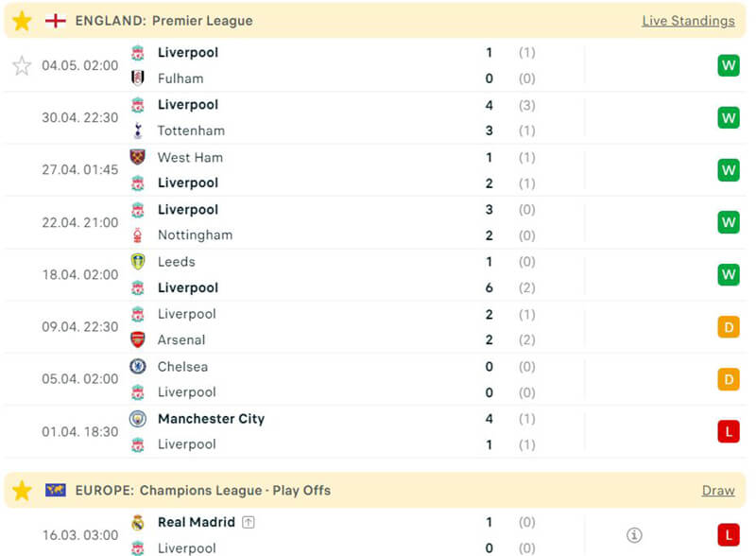Click the Manchester City club crest

tap(138, 419)
